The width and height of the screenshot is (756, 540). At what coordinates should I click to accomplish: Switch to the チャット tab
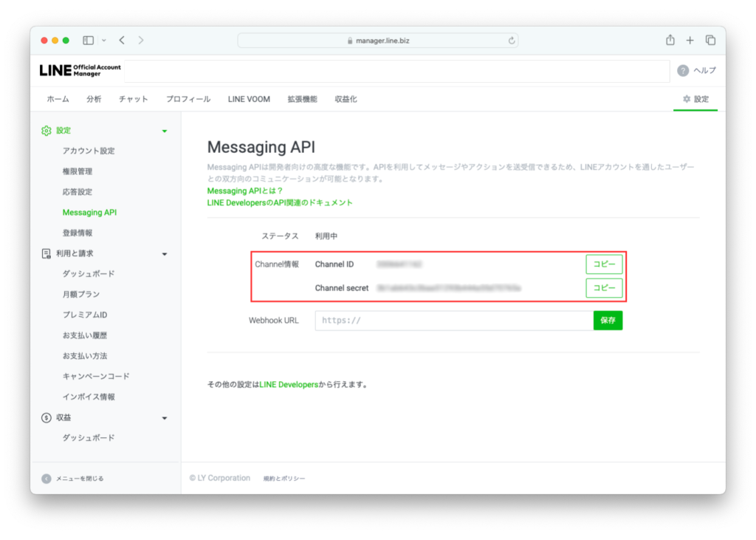[x=134, y=99]
